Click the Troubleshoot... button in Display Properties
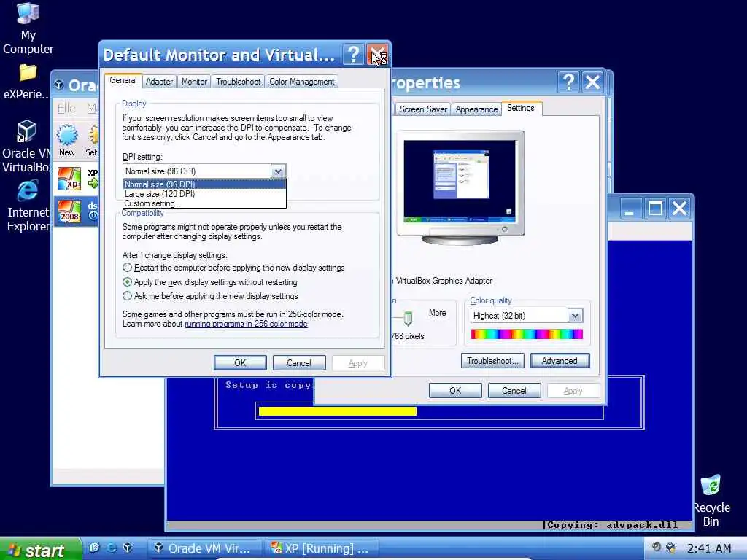Viewport: 747px width, 560px height. (492, 361)
